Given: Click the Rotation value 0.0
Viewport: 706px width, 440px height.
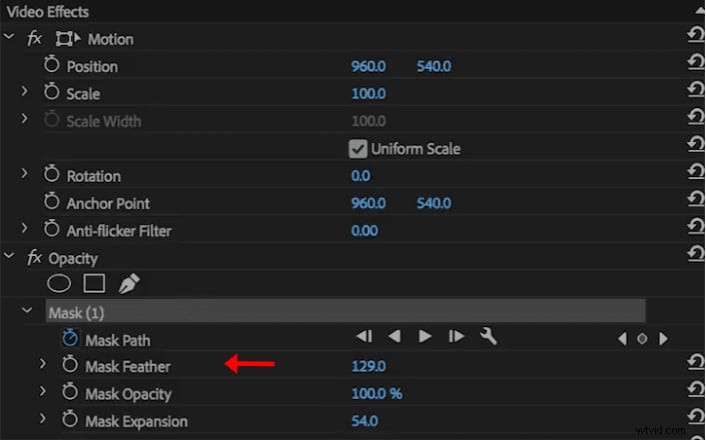Looking at the screenshot, I should [x=361, y=176].
